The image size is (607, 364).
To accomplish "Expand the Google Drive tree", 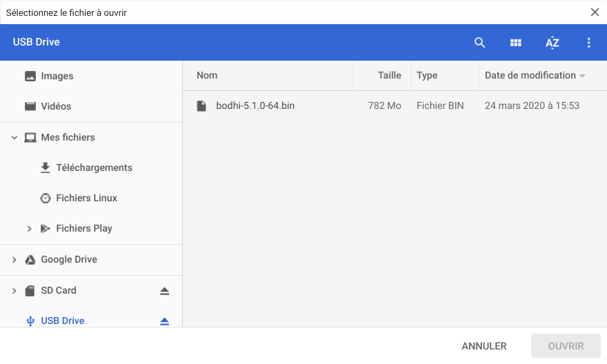I will [14, 260].
